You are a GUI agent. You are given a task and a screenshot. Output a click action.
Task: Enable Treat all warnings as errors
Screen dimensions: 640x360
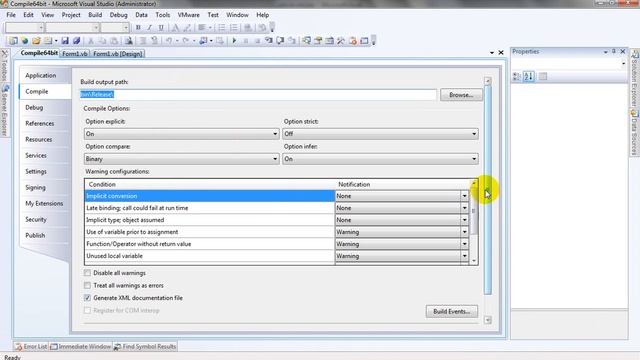[x=87, y=285]
